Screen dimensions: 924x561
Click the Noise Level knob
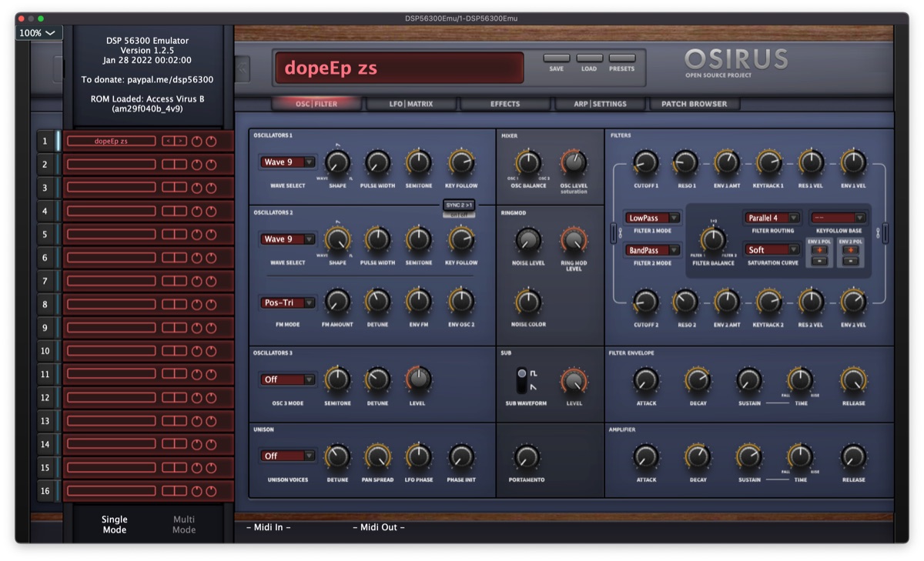[x=527, y=239]
